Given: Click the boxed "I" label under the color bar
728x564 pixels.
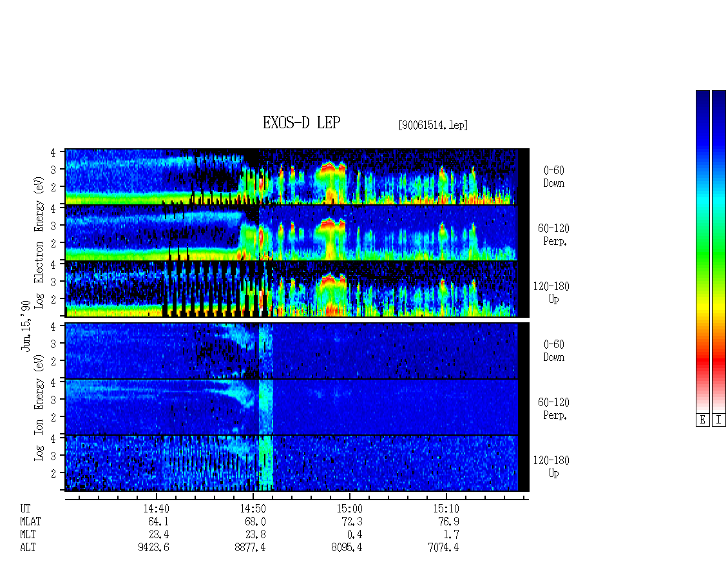Looking at the screenshot, I should click(719, 420).
